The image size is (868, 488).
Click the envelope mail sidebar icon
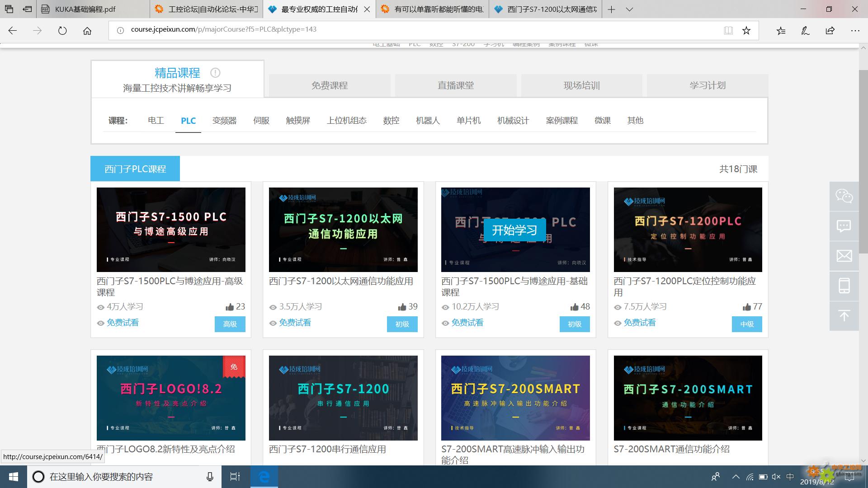point(844,256)
